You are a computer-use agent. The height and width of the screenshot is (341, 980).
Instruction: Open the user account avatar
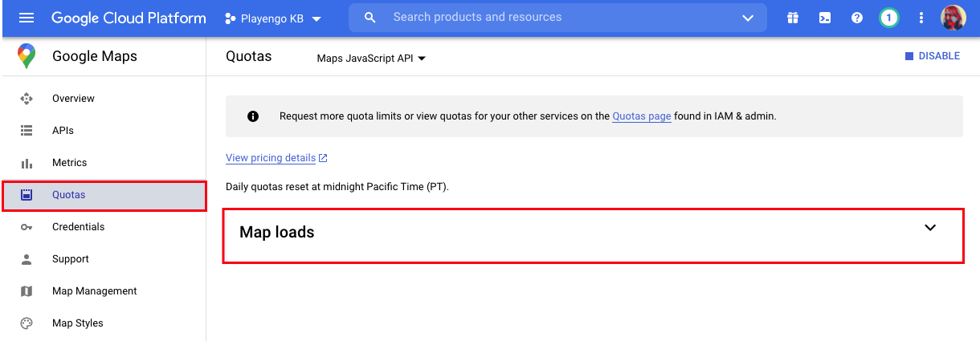953,17
